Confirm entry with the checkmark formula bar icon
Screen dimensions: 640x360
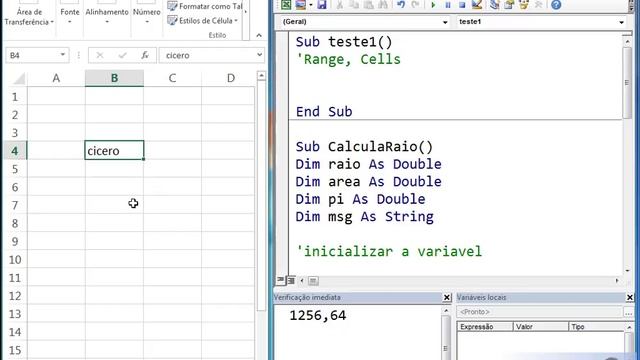(x=122, y=55)
